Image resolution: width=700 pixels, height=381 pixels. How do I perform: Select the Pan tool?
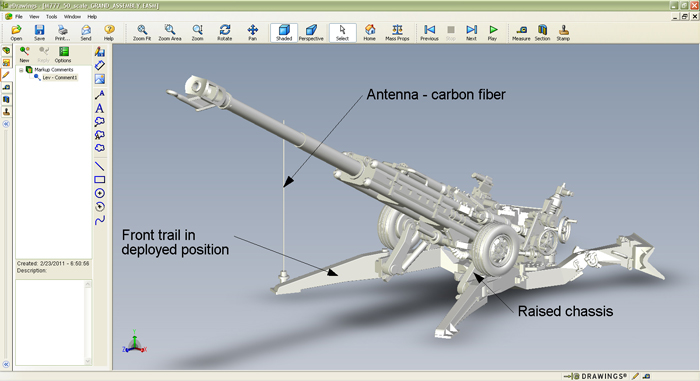point(253,33)
